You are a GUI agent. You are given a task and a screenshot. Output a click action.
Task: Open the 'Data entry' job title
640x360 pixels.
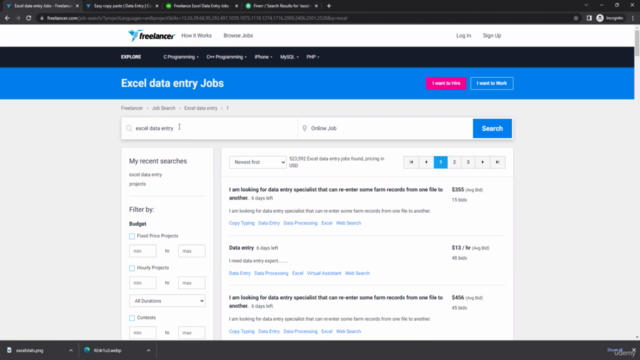[x=241, y=247]
